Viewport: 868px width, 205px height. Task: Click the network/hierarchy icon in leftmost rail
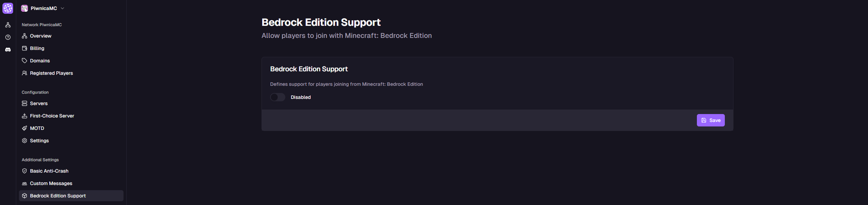(x=8, y=24)
